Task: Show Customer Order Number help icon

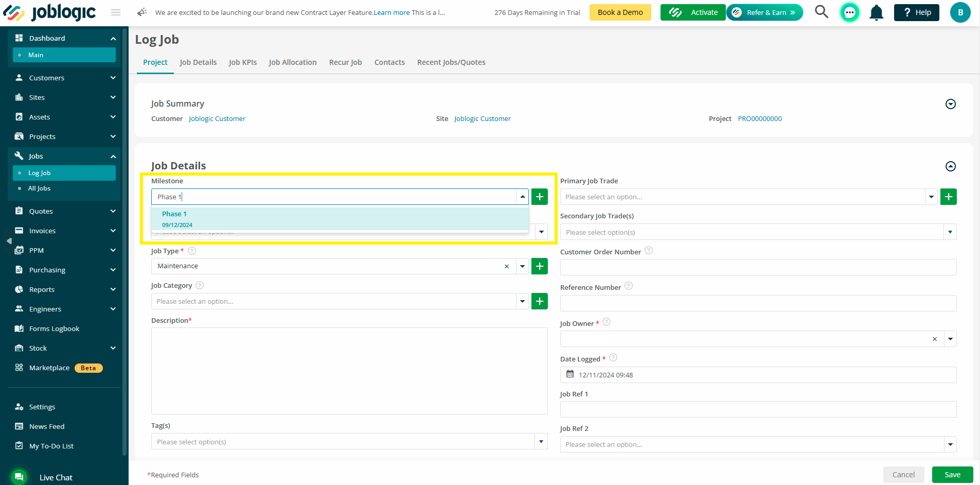Action: 649,250
